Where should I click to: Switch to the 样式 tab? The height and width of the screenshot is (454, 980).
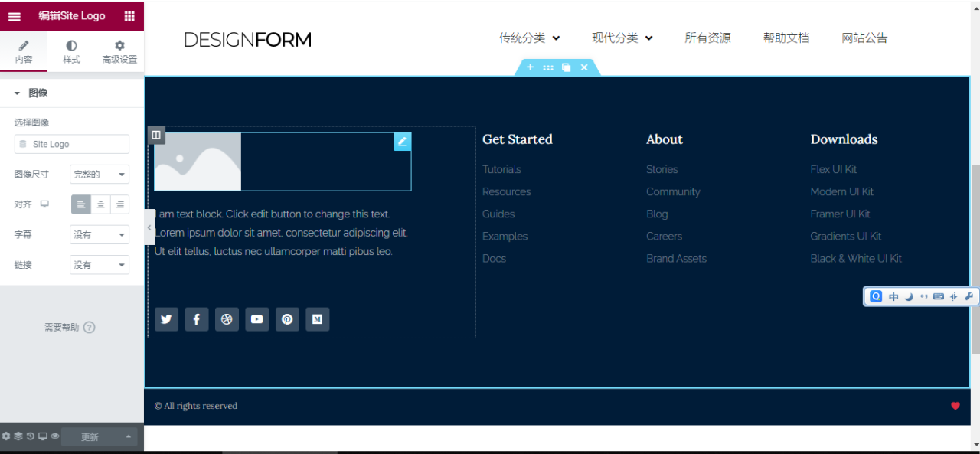coord(71,51)
